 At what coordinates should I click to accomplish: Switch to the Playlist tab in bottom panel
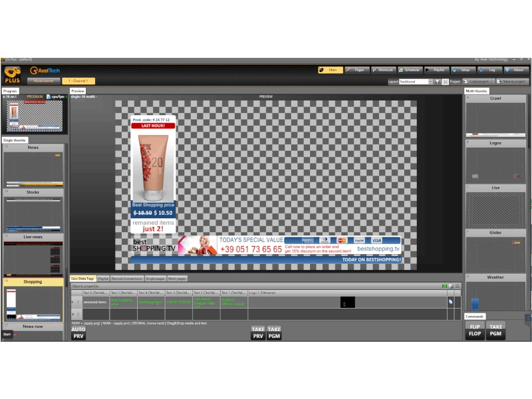103,279
